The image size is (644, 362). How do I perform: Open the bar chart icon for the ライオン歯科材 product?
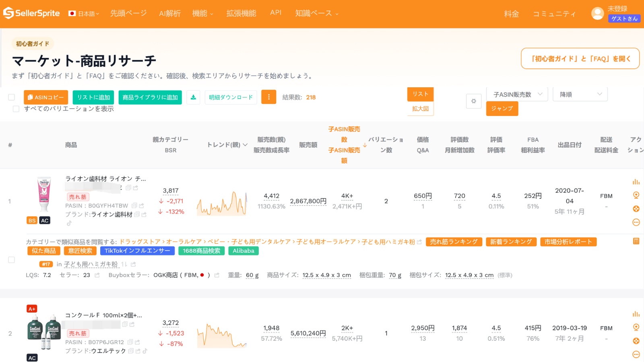636,182
